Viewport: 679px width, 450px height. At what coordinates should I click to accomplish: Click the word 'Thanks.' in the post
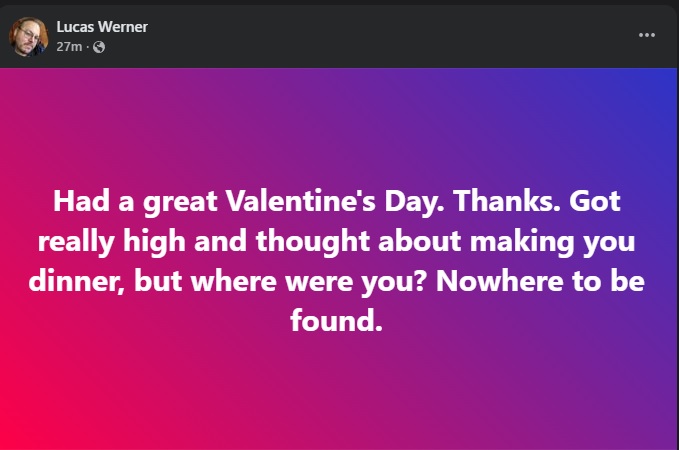(507, 201)
